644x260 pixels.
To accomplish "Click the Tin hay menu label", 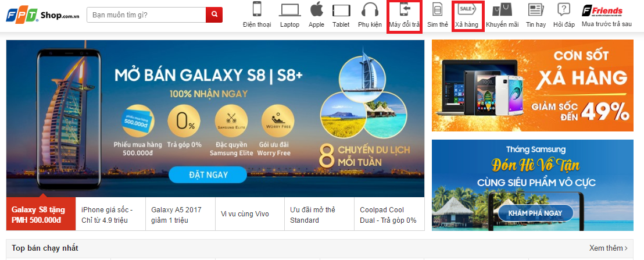I will [535, 24].
